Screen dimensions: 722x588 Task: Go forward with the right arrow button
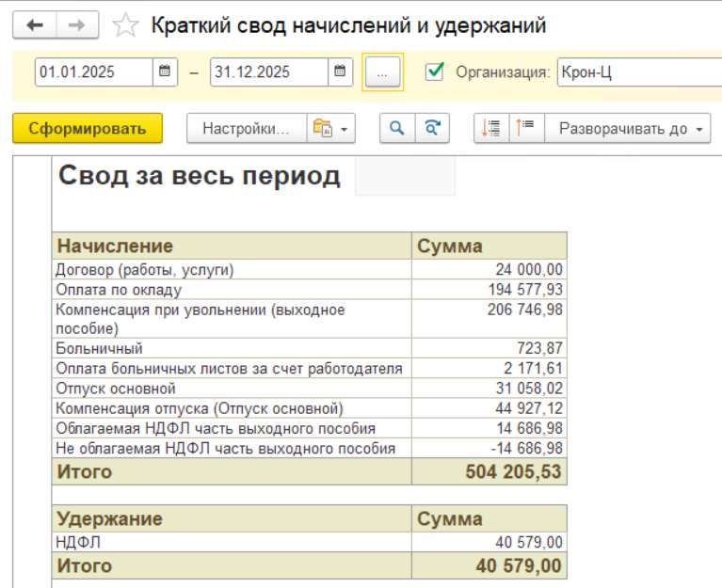[77, 24]
